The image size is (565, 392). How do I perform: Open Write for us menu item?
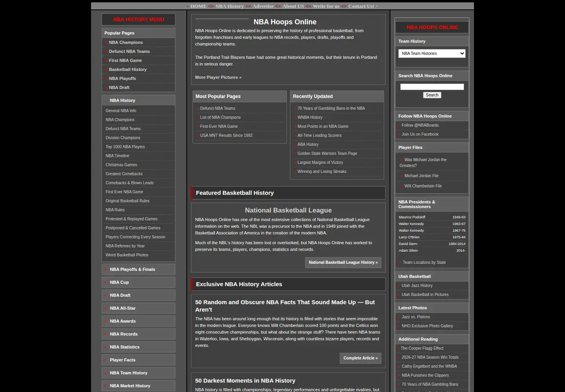point(326,6)
